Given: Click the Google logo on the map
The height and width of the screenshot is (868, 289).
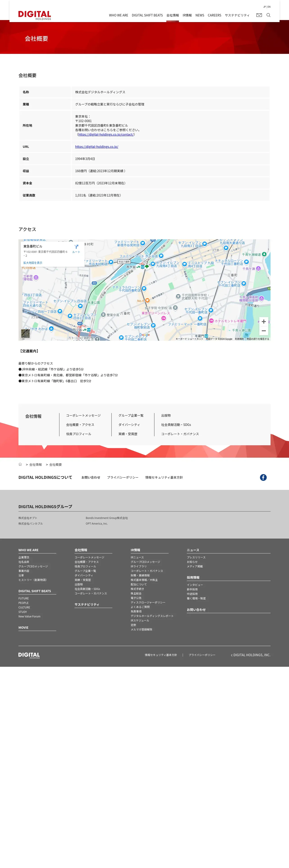Looking at the screenshot, I should (144, 335).
